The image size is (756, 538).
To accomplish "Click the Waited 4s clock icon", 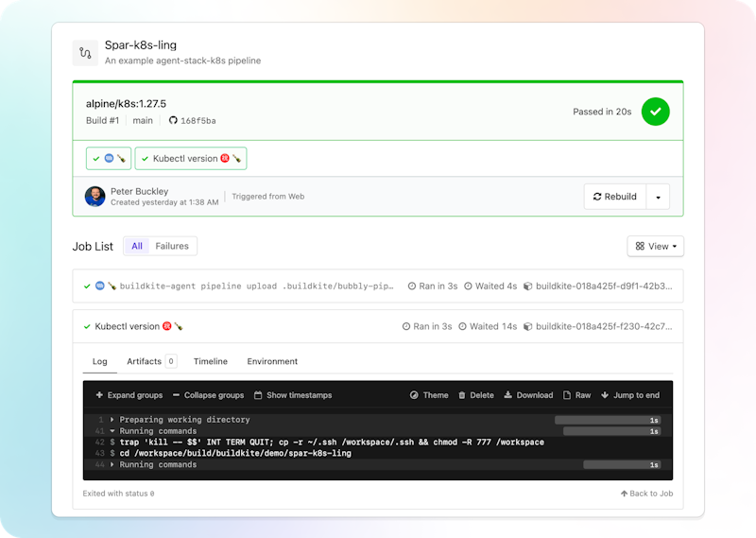I will coord(468,286).
